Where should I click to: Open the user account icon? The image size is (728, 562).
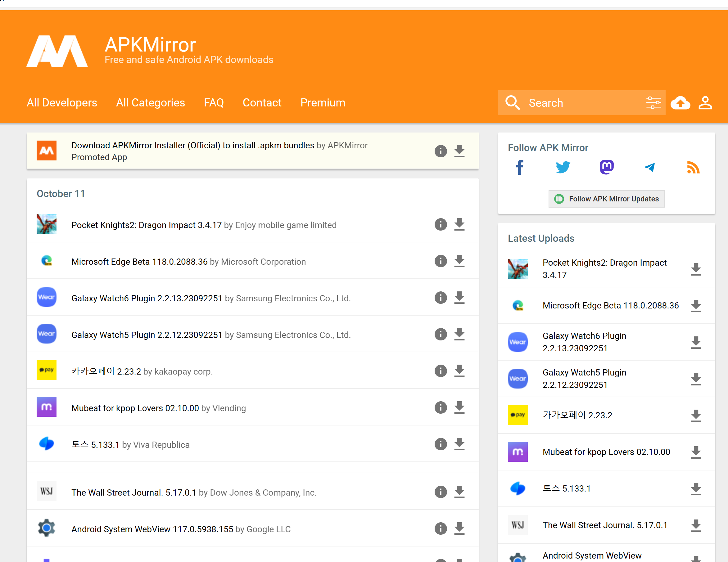705,103
